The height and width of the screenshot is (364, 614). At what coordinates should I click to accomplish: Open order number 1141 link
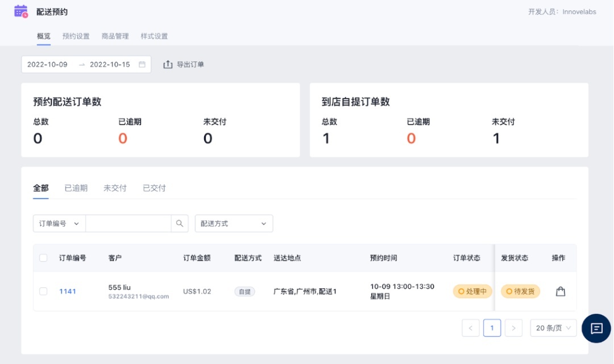click(x=68, y=291)
